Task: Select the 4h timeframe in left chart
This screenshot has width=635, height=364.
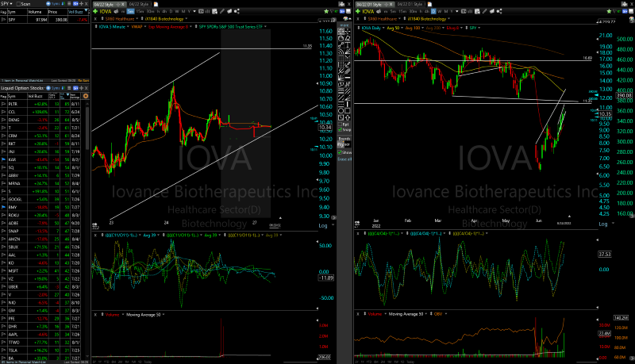Action: click(164, 11)
